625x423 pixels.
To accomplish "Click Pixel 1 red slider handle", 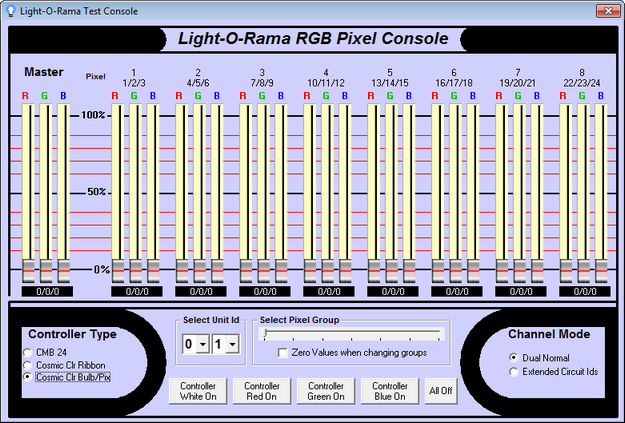I will (118, 271).
